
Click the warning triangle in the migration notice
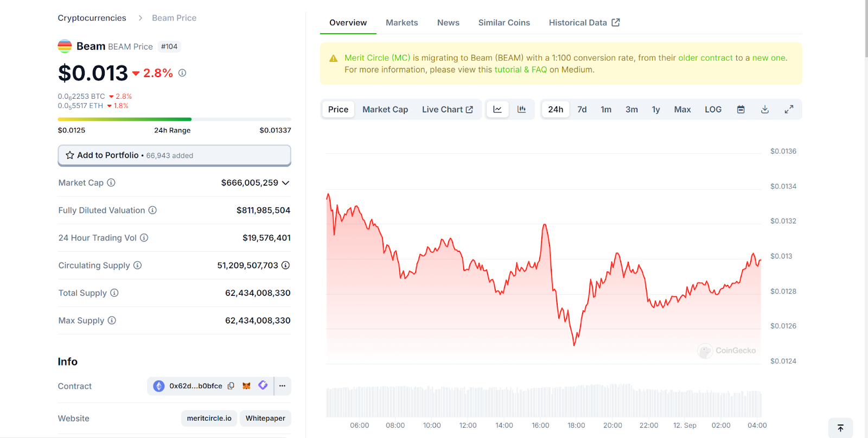334,58
